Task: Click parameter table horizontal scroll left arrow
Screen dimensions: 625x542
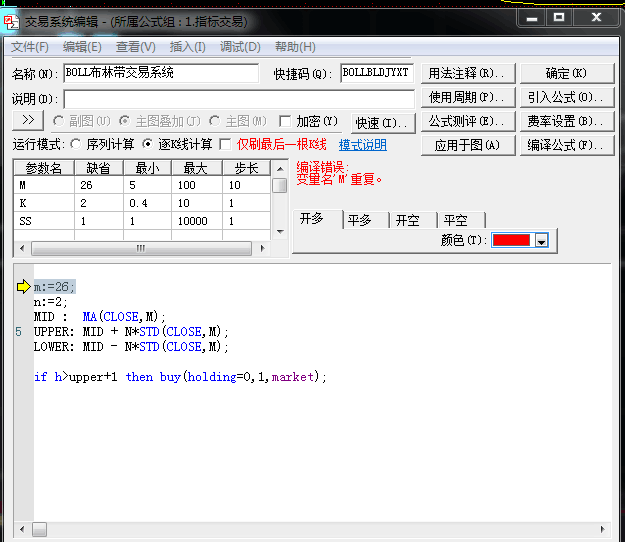Action: tap(22, 248)
